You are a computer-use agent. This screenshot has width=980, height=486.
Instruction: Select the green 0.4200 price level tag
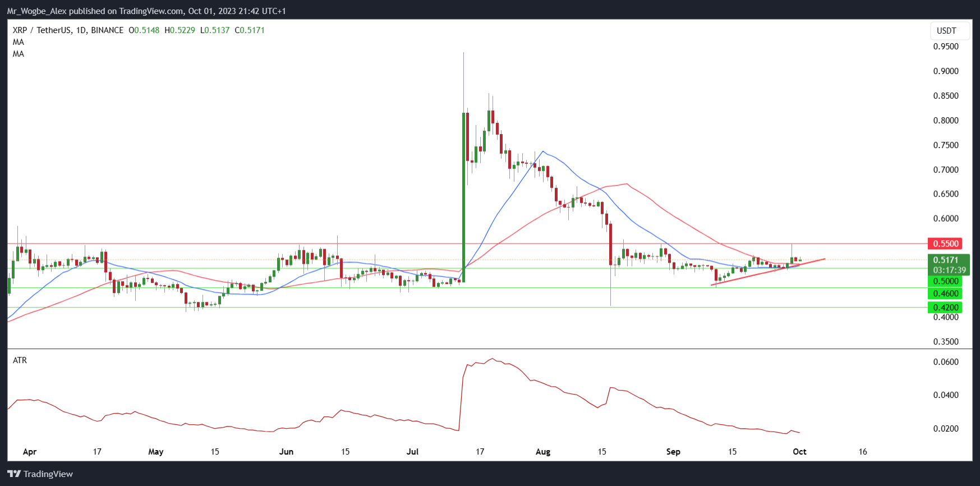tap(945, 308)
